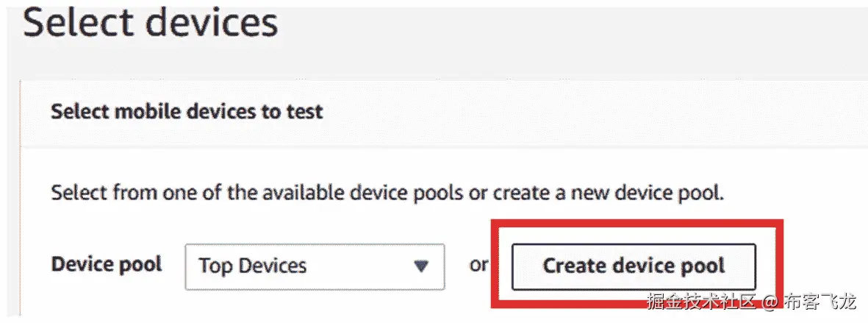868x323 pixels.
Task: Click the 'or' text beside the dropdown
Action: (478, 265)
